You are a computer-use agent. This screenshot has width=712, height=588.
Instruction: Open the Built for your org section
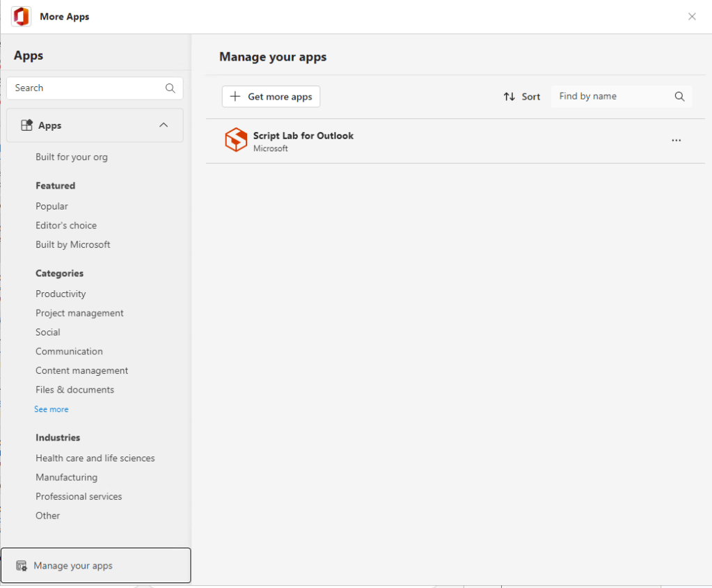(72, 157)
